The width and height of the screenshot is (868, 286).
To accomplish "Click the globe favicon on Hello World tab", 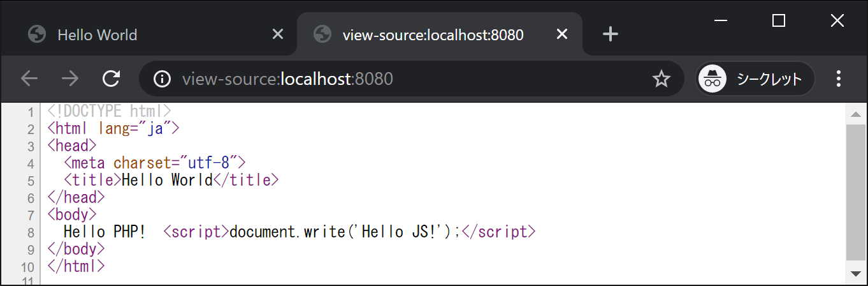I will tap(37, 34).
